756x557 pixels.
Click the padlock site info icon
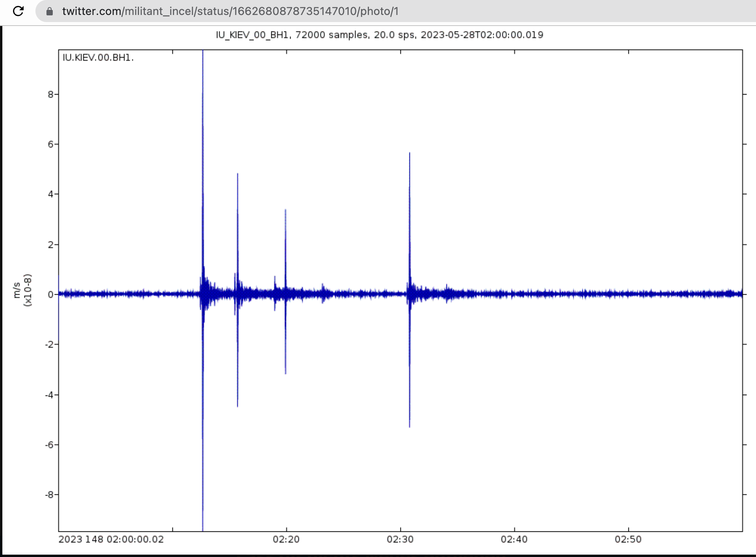coord(50,11)
